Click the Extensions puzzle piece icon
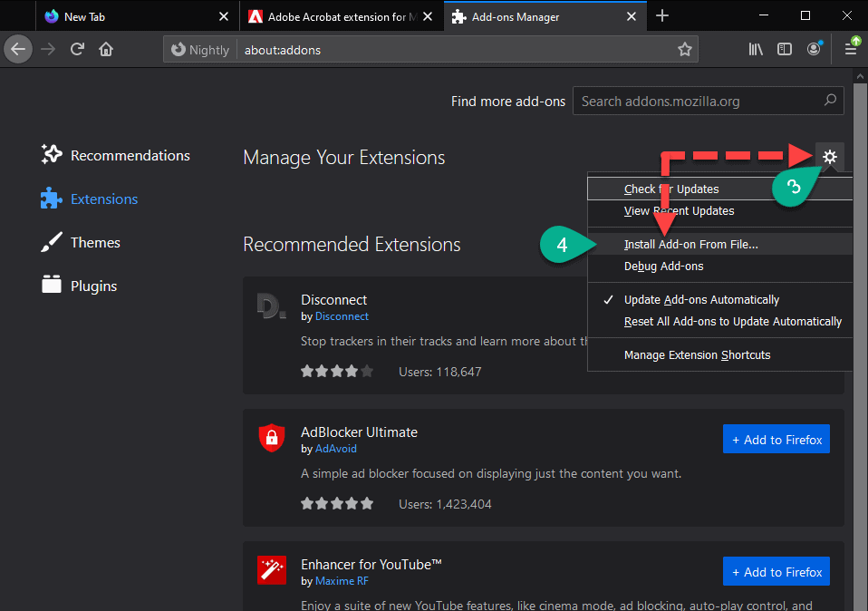The height and width of the screenshot is (611, 868). click(x=52, y=199)
